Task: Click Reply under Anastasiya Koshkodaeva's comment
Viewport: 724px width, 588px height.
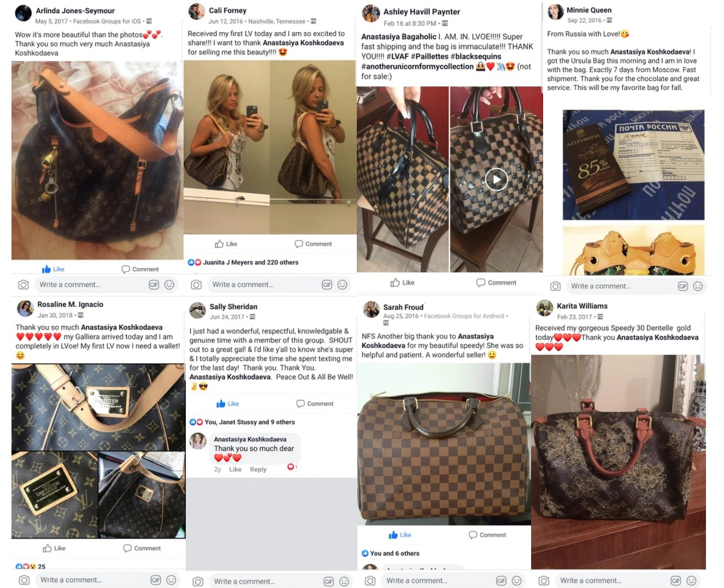Action: point(258,470)
